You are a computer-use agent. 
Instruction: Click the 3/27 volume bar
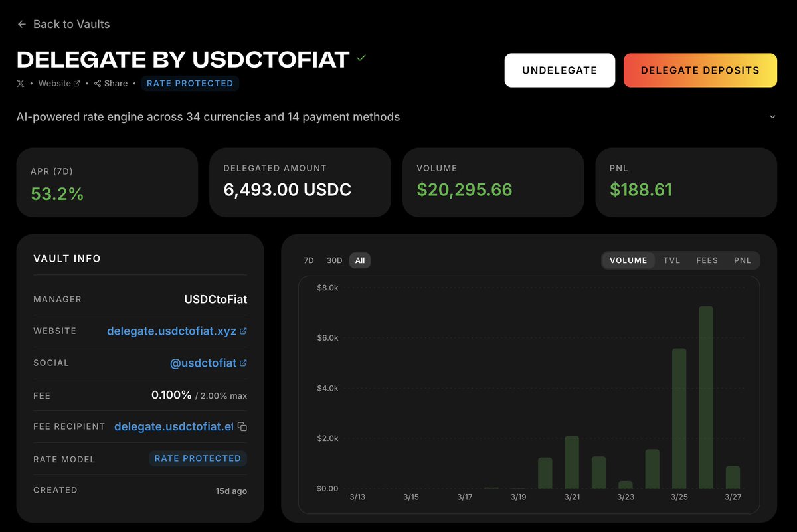733,478
